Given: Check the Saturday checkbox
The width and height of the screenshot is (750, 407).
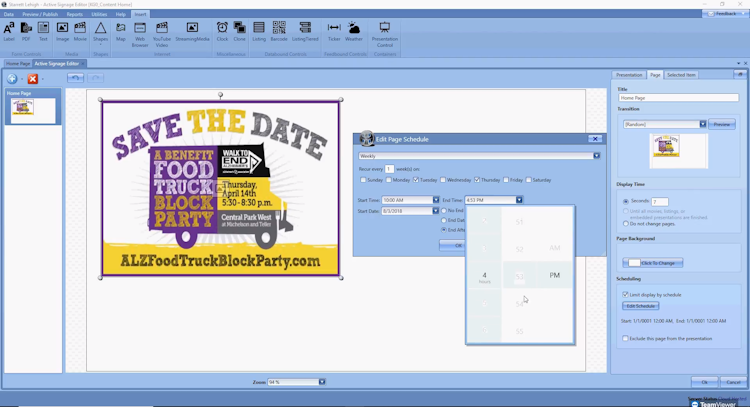Looking at the screenshot, I should (x=529, y=180).
